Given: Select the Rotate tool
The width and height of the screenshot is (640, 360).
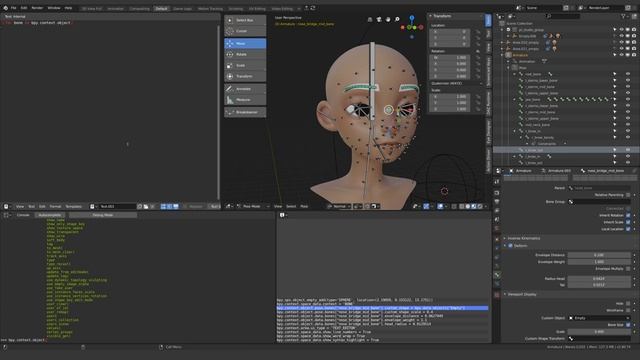Looking at the screenshot, I should [245, 54].
